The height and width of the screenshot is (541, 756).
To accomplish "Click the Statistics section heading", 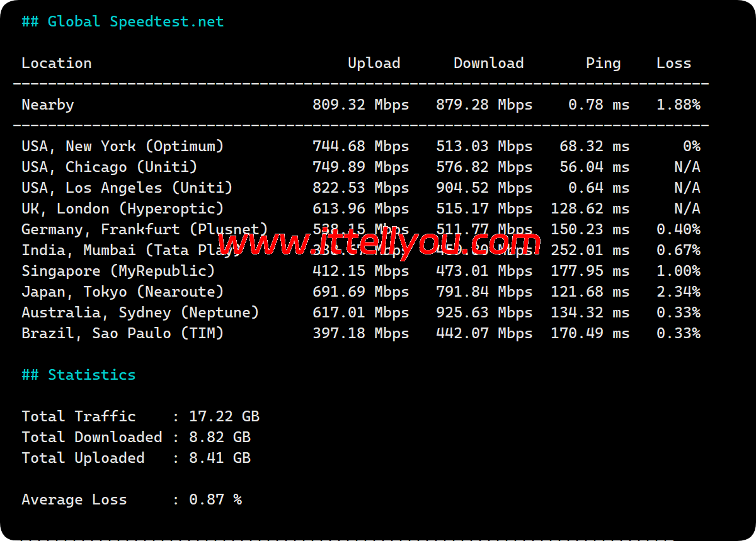I will [x=79, y=375].
